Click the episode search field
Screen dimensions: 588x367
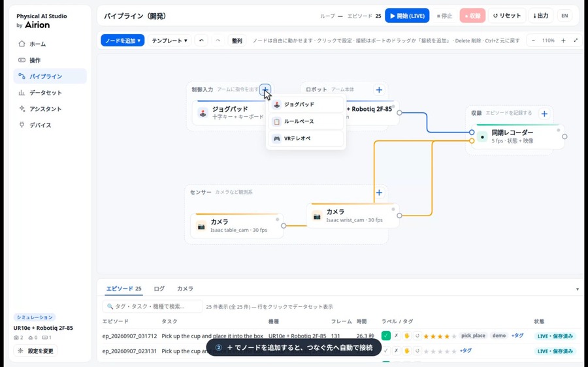click(x=153, y=306)
